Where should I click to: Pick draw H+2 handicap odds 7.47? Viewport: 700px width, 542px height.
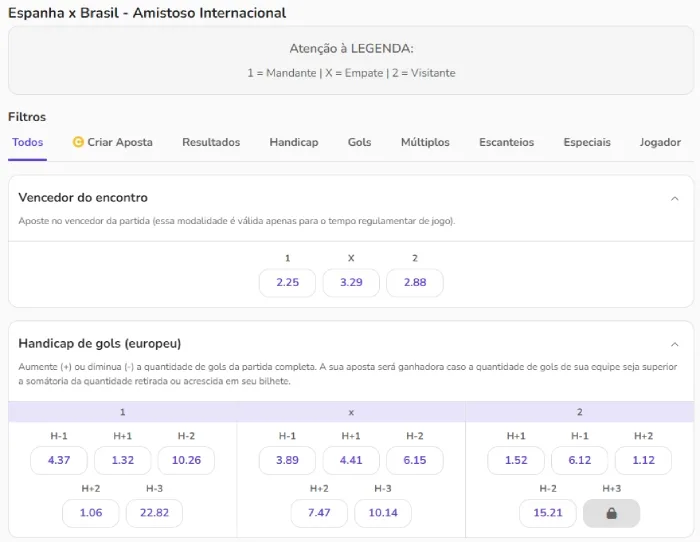tap(319, 513)
